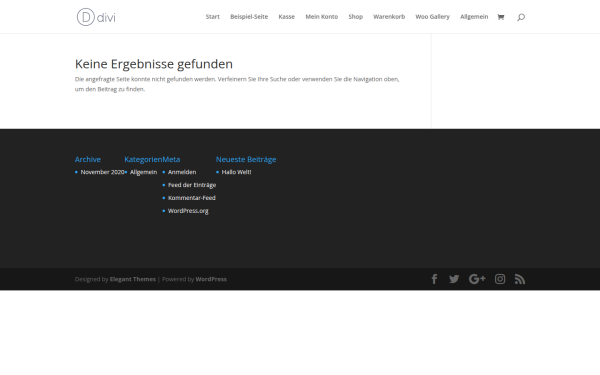600x375 pixels.
Task: Visit the Facebook footer icon
Action: coord(434,279)
